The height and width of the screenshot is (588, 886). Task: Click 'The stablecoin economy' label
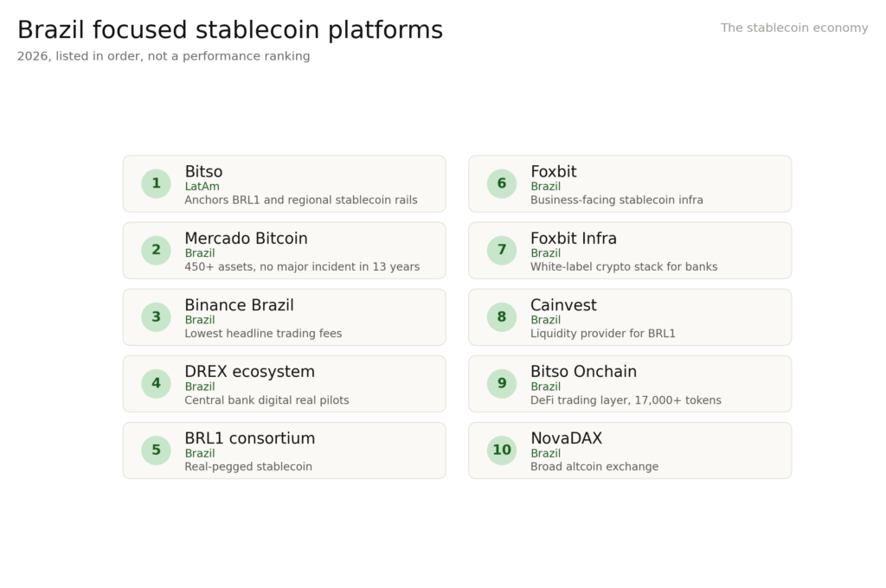tap(794, 28)
